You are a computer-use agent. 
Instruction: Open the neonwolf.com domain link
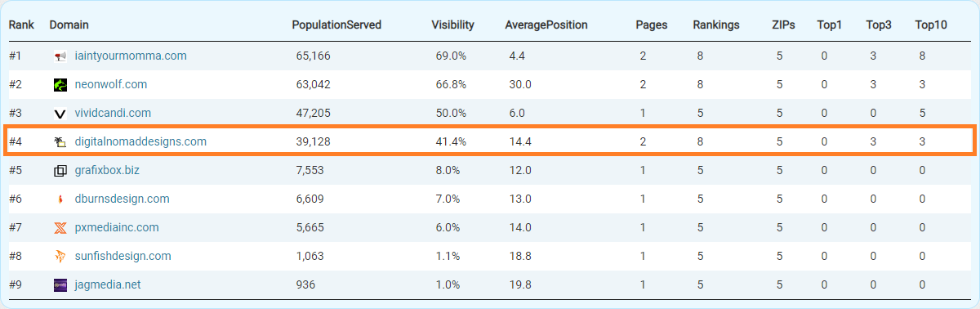pyautogui.click(x=113, y=84)
